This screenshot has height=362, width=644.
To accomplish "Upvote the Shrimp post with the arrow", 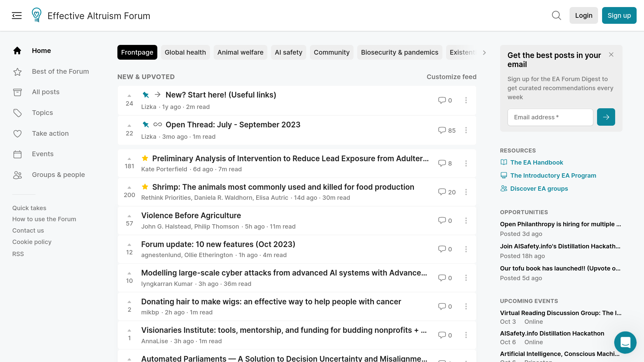I will tap(129, 187).
